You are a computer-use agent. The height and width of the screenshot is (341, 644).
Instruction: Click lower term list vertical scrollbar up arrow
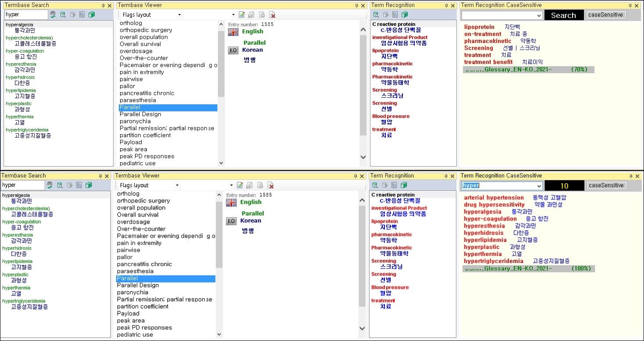219,194
